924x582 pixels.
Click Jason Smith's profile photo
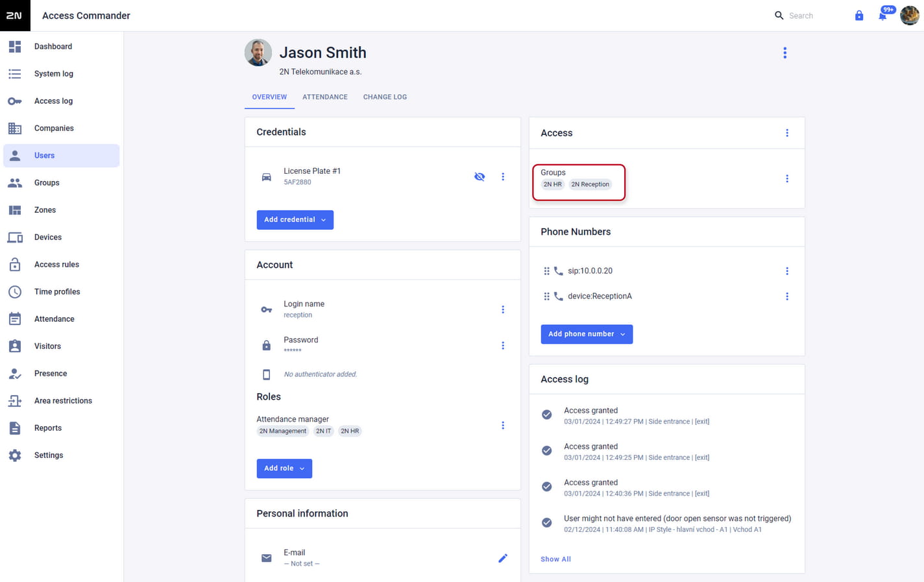258,53
